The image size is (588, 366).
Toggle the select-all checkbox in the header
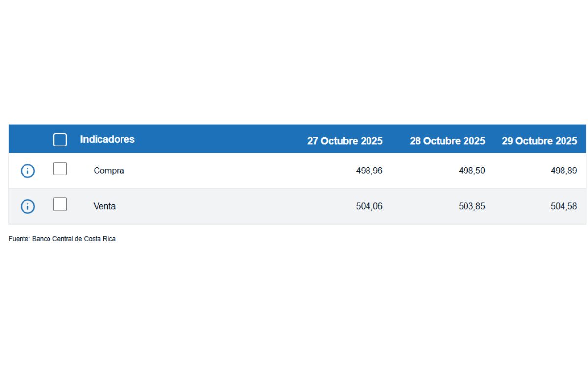[x=60, y=140]
